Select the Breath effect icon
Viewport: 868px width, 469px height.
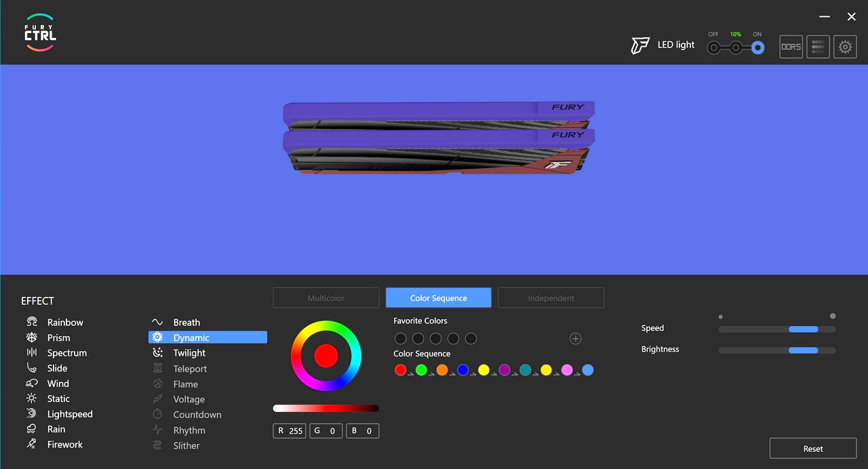tap(157, 322)
